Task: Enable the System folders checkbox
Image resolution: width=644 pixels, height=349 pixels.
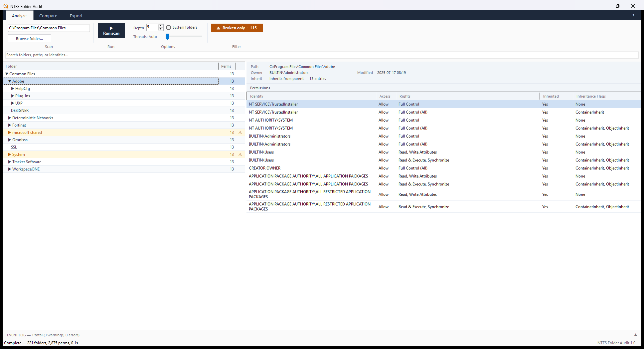Action: [169, 28]
